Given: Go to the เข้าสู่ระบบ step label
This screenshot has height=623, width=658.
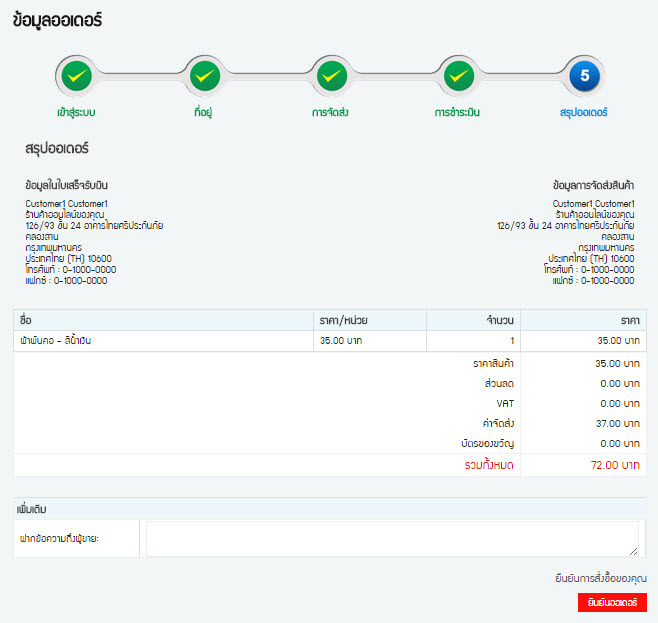Looking at the screenshot, I should 77,112.
